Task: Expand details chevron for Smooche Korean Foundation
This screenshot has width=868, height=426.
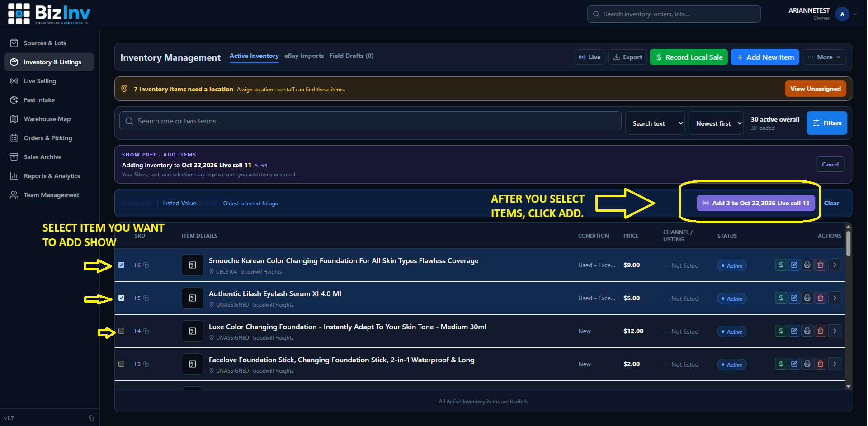Action: click(835, 265)
